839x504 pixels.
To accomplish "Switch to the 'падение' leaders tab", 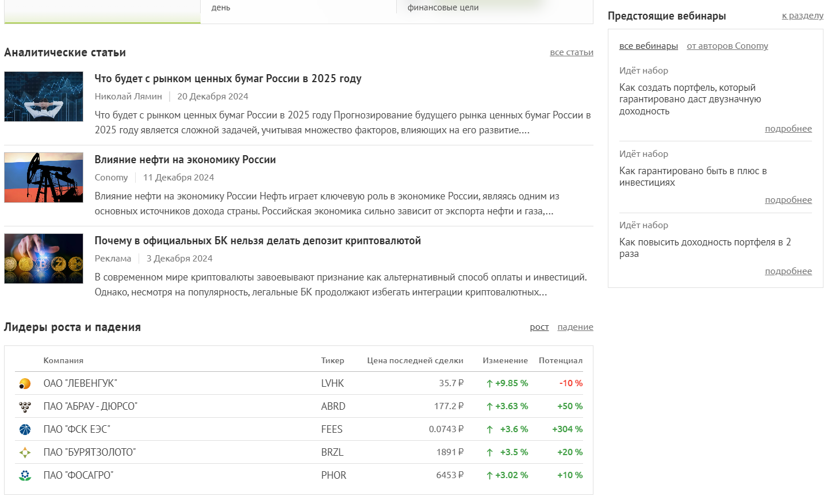I will [575, 327].
